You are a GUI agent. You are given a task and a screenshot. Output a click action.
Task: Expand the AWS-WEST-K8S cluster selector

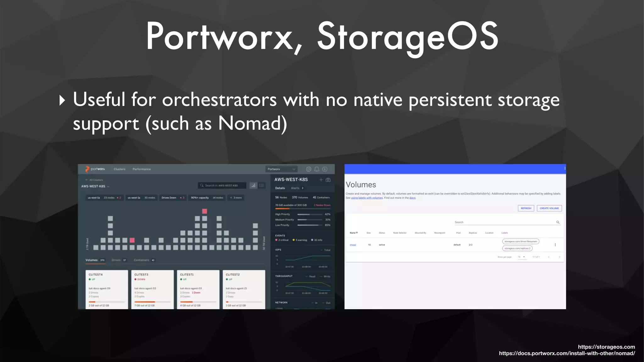coord(95,186)
